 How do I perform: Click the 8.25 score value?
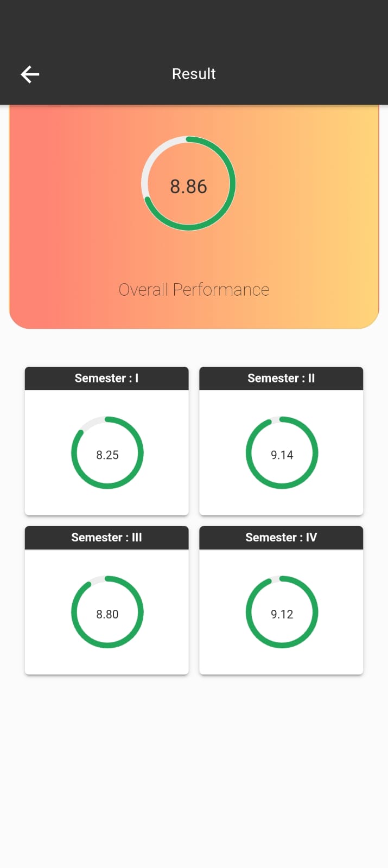point(107,455)
